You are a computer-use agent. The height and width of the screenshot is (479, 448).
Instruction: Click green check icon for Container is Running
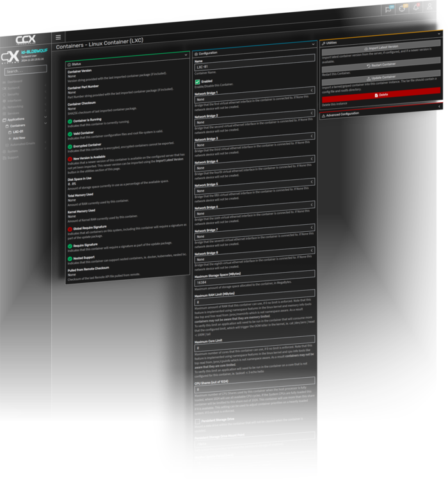pos(70,122)
